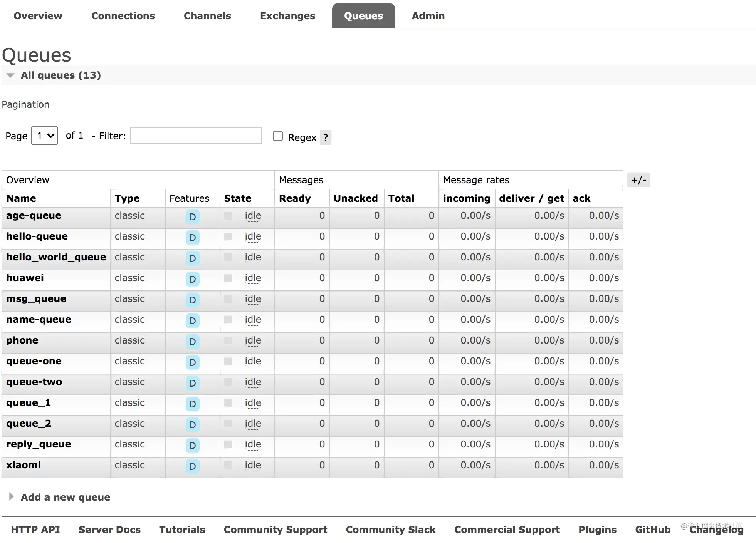This screenshot has height=543, width=756.
Task: Click the queue name filter input field
Action: (197, 136)
